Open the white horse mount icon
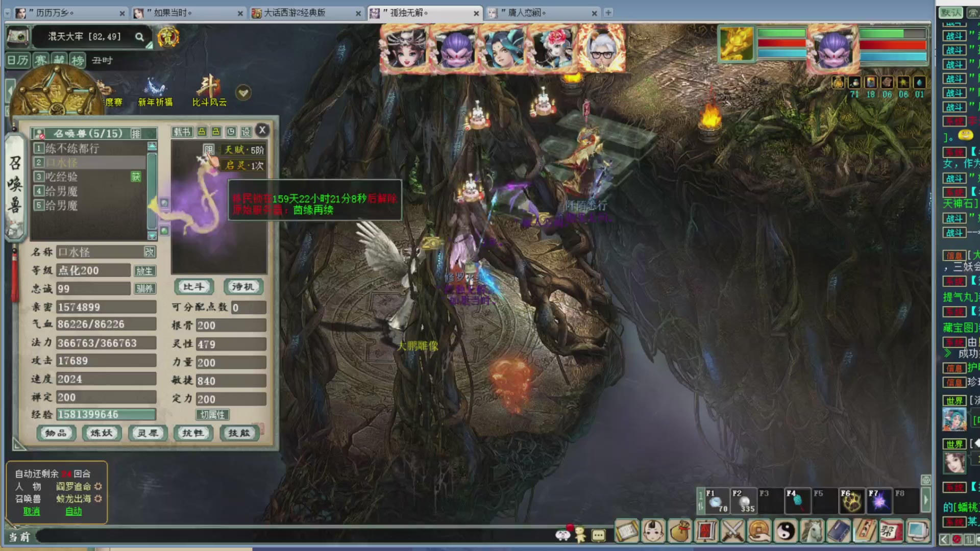Image resolution: width=980 pixels, height=551 pixels. (812, 531)
